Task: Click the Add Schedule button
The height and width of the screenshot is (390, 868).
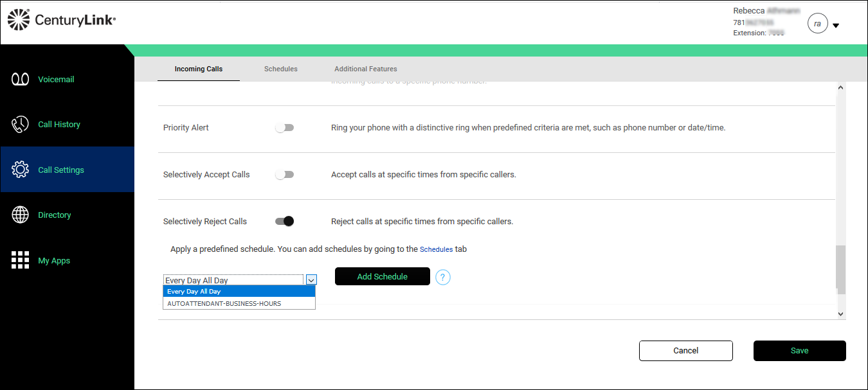Action: 382,276
